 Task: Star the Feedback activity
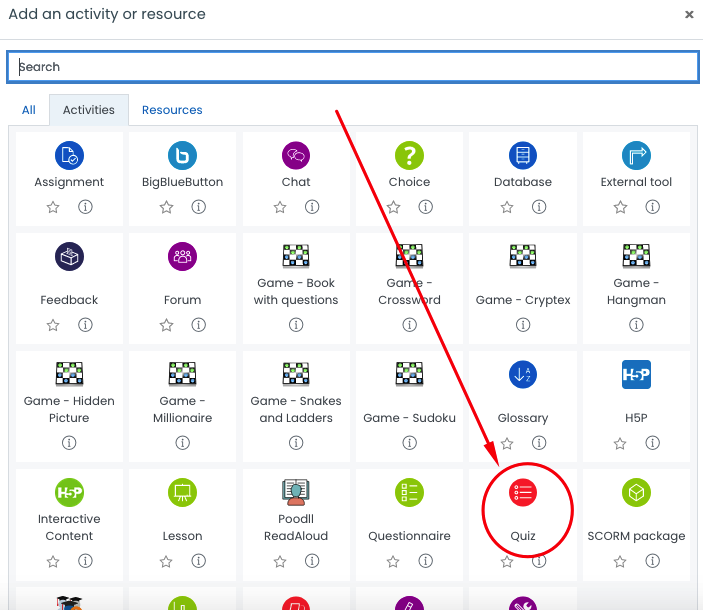point(53,325)
